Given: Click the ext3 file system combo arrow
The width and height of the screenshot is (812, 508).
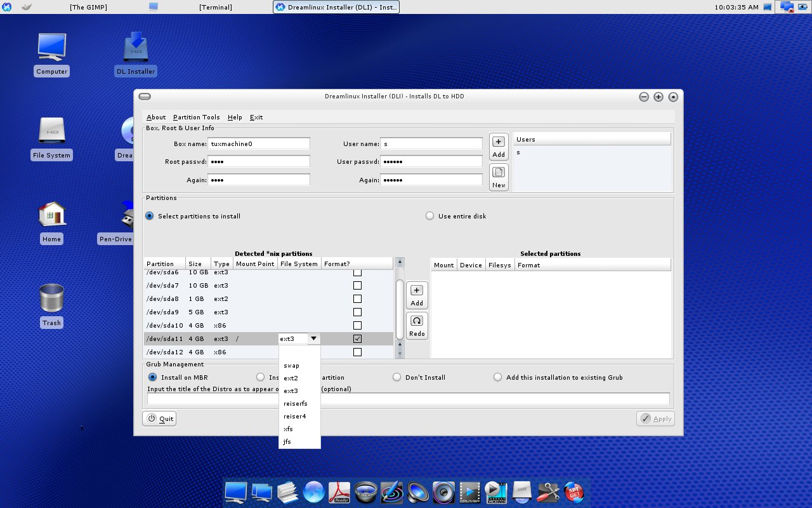Looking at the screenshot, I should 314,339.
